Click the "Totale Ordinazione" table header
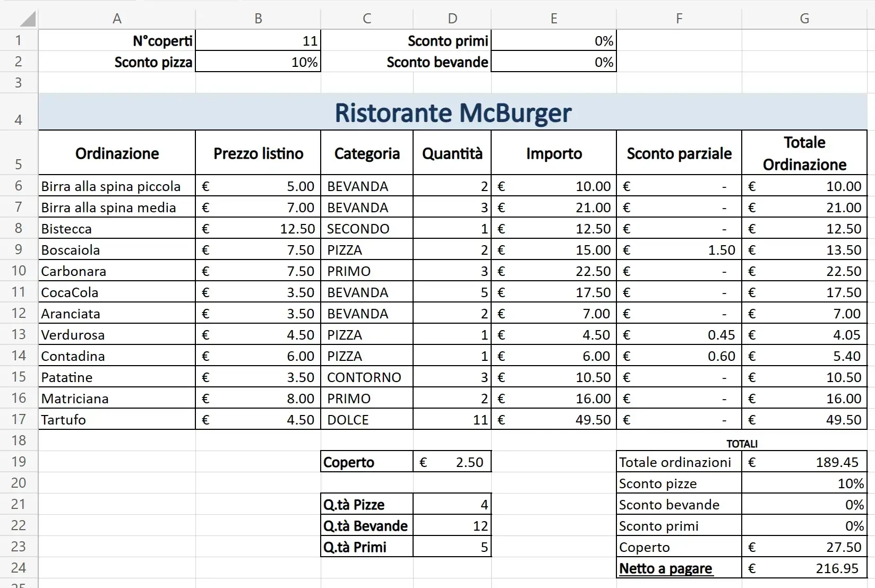875x588 pixels. click(804, 153)
